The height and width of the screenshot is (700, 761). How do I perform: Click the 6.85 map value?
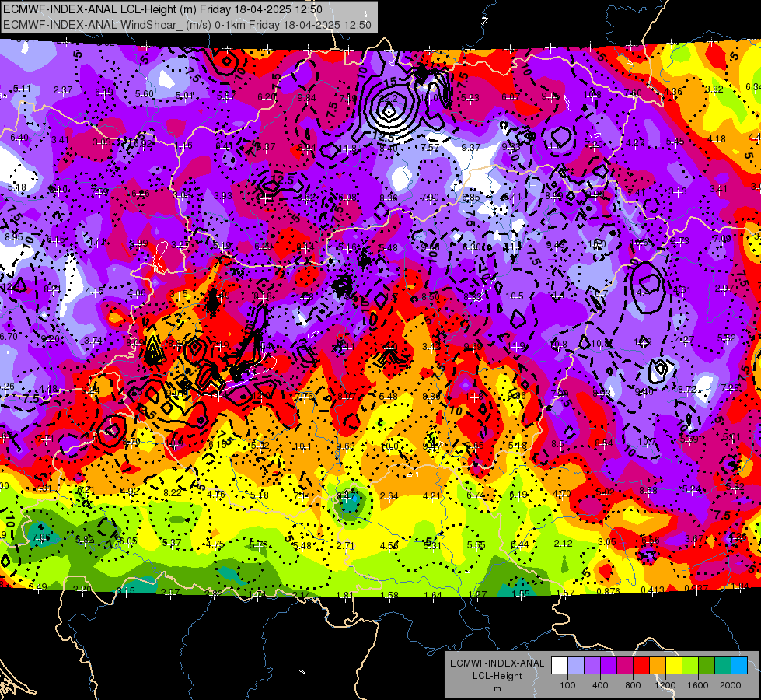coord(470,198)
